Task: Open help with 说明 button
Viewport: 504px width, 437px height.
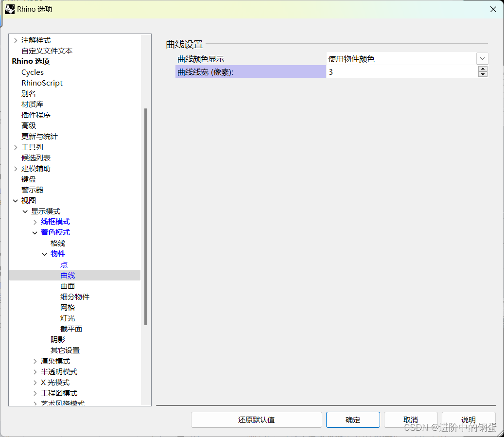Action: click(469, 420)
